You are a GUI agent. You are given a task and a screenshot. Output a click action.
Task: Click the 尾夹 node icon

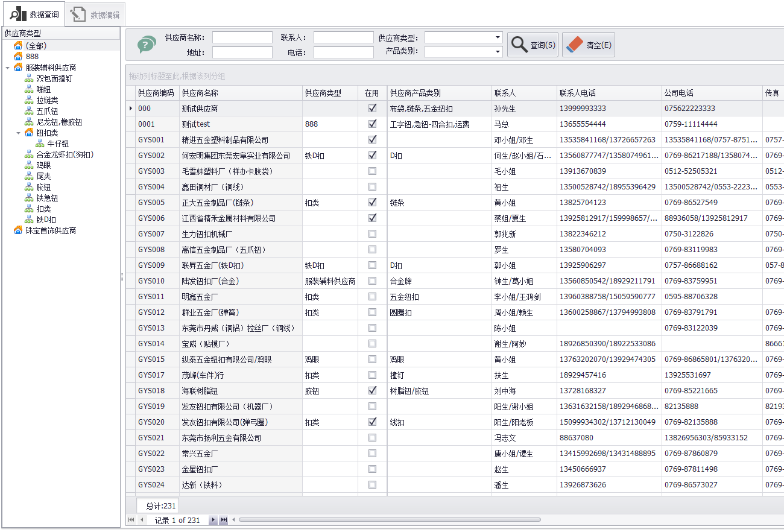point(29,176)
